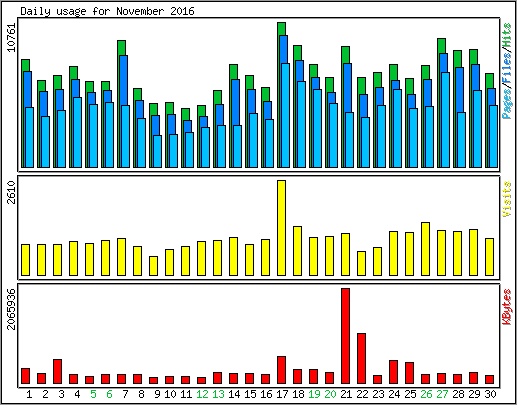
Task: Click the 2610 visits axis label
Action: coord(12,192)
